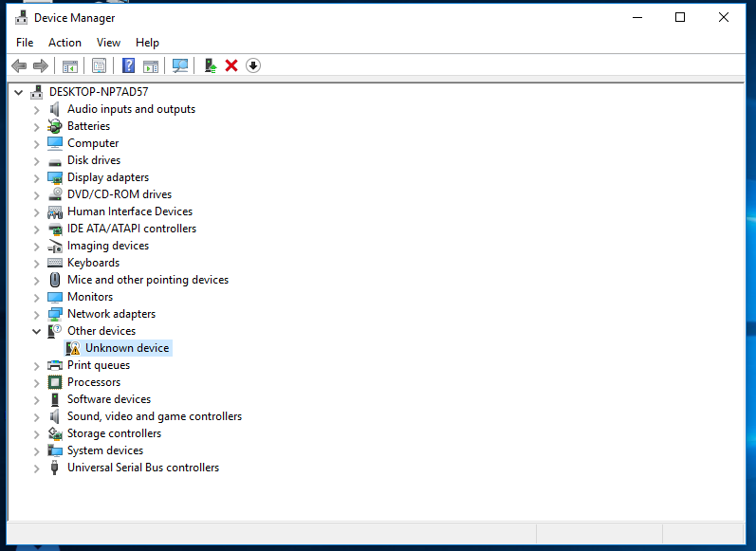Select Mice and other pointing devices label

[x=148, y=280]
